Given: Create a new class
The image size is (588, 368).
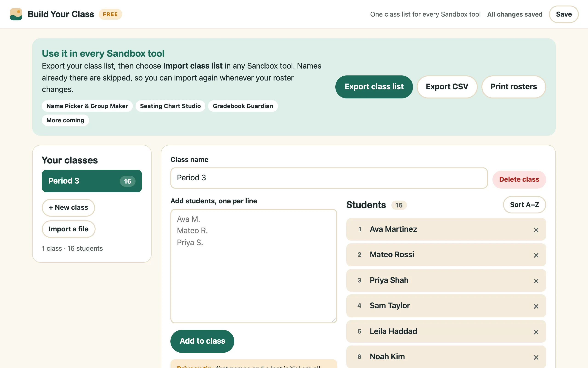Looking at the screenshot, I should (x=68, y=207).
